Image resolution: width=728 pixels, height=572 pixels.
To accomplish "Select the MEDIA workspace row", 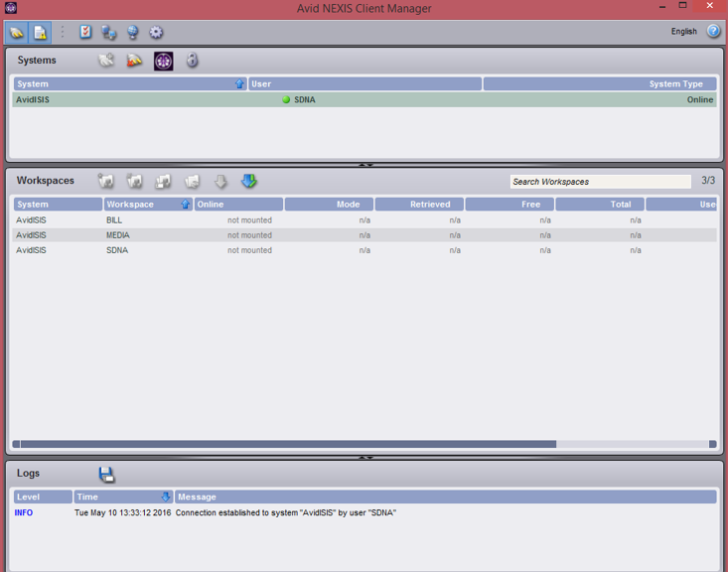I will 364,235.
